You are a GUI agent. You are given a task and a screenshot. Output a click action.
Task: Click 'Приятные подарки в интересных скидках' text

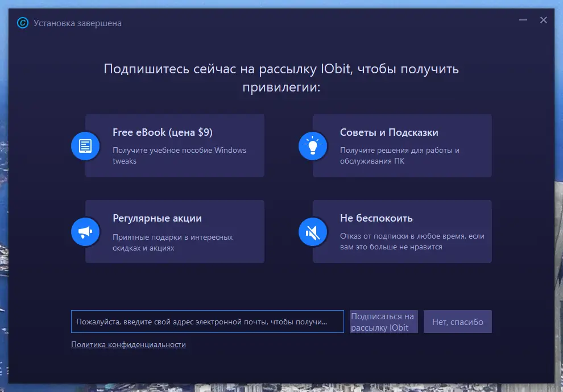point(173,243)
